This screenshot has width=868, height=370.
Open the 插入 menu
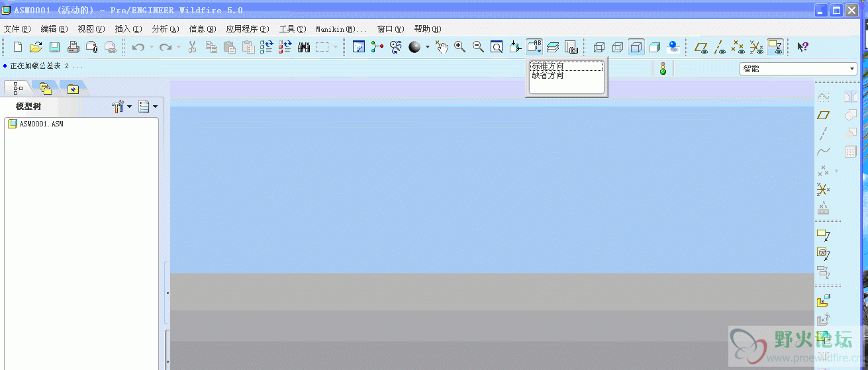(128, 29)
